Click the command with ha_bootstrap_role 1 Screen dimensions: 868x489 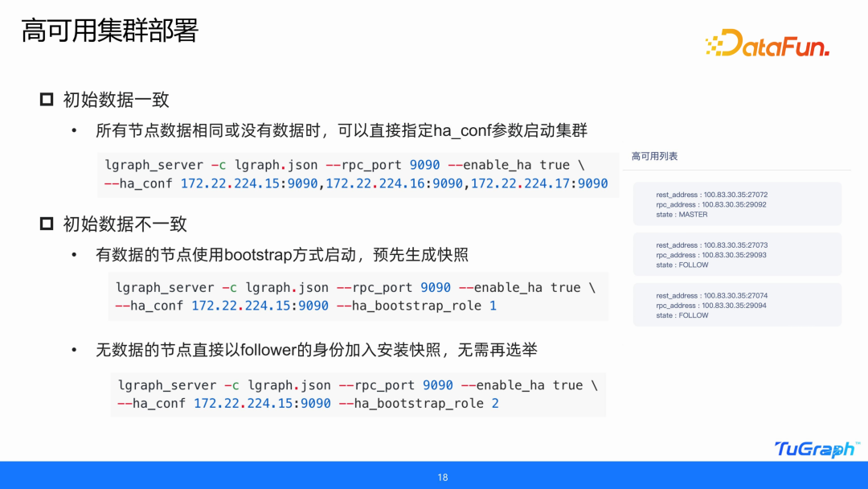point(358,297)
